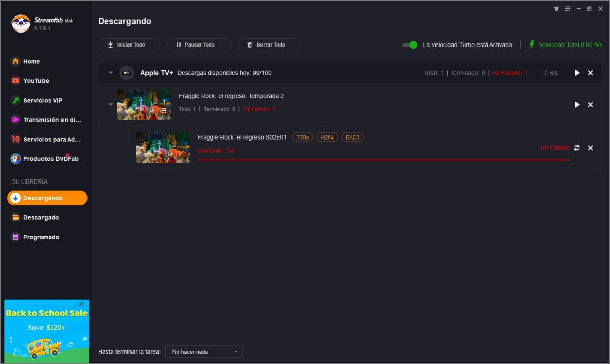Start the Temporada 2 season download
The width and height of the screenshot is (610, 364).
[x=577, y=105]
